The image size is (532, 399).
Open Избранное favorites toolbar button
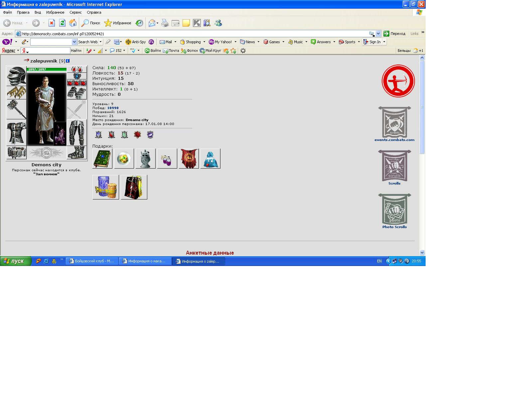tap(118, 23)
